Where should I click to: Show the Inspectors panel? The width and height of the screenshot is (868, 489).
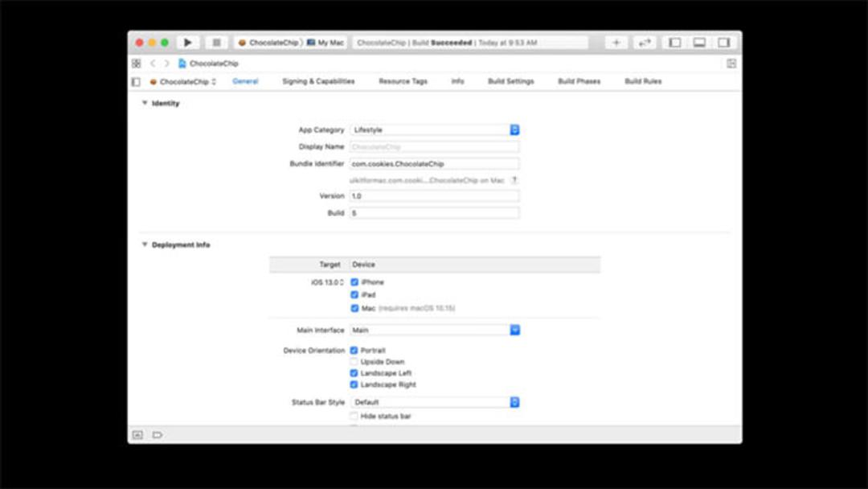click(723, 43)
